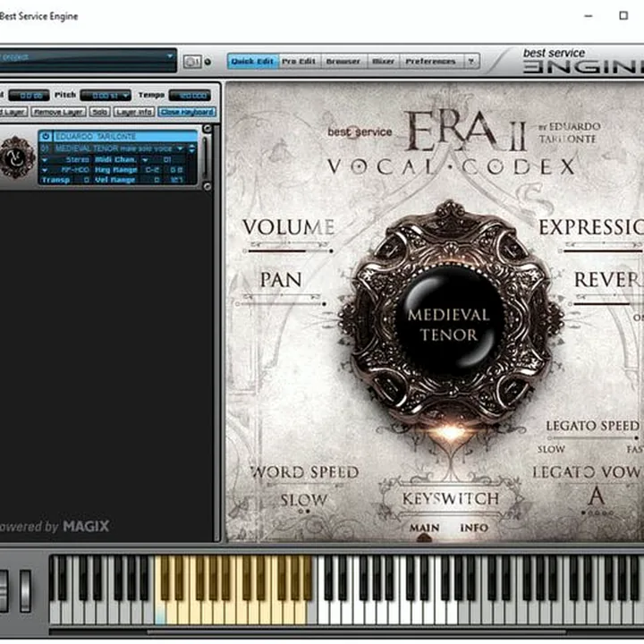Viewport: 644px width, 644px height.
Task: Expand the dropdown arrow below Stereo
Action: [x=45, y=170]
